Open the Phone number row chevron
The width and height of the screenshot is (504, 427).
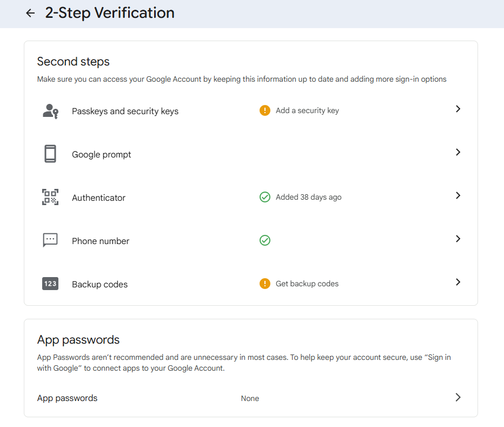pos(458,239)
